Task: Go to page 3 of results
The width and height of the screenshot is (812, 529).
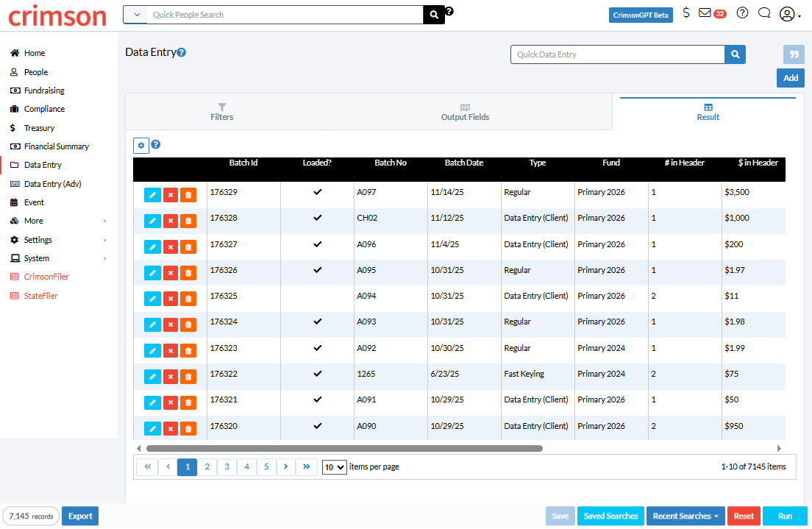Action: (227, 466)
